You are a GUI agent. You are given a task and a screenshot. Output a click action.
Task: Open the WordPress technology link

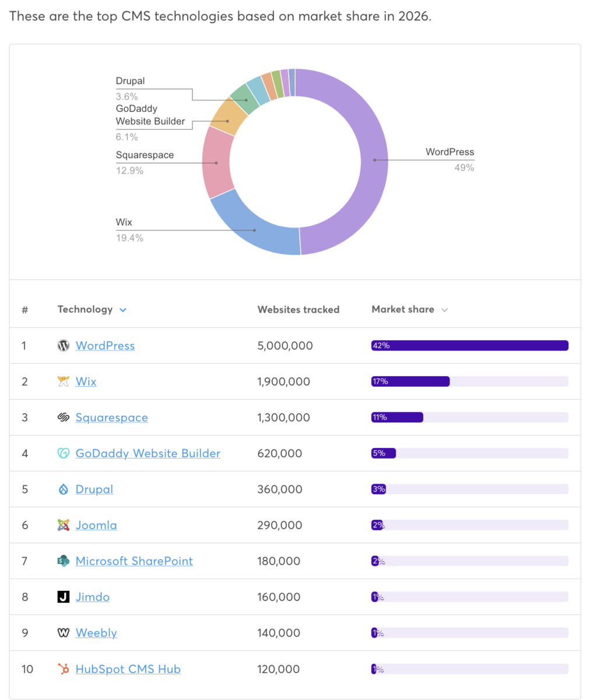(105, 345)
